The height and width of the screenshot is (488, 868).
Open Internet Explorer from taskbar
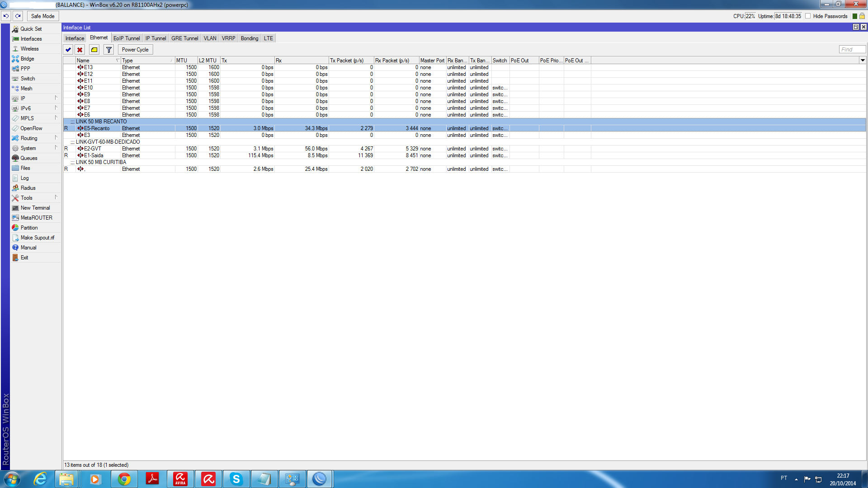point(40,479)
